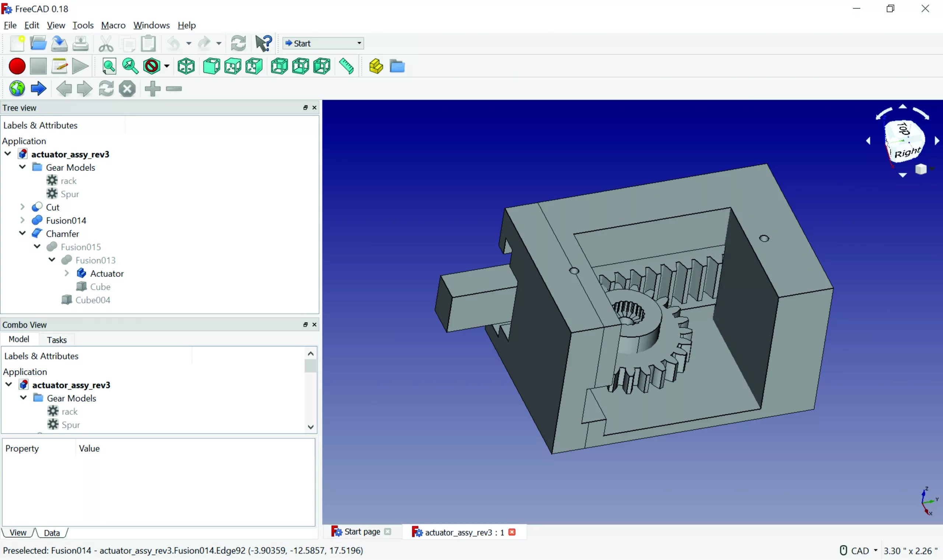This screenshot has width=943, height=560.
Task: Open the draw style dropdown arrow
Action: 166,66
